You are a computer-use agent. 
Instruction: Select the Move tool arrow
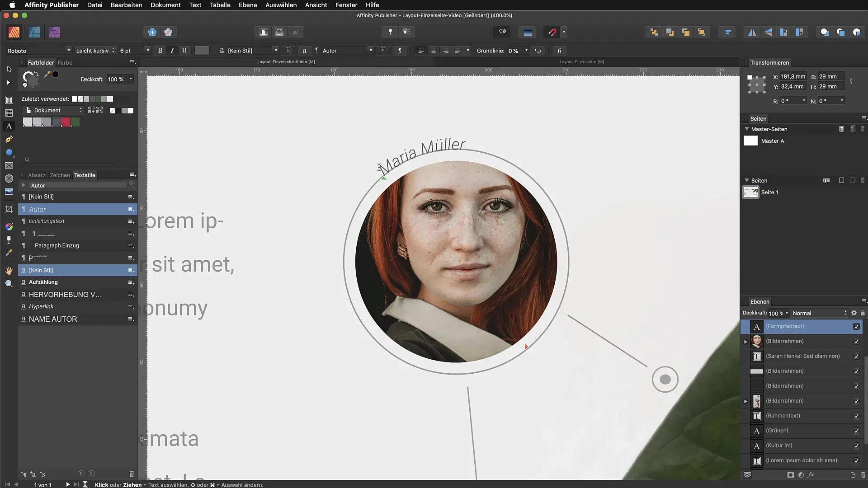[x=9, y=69]
